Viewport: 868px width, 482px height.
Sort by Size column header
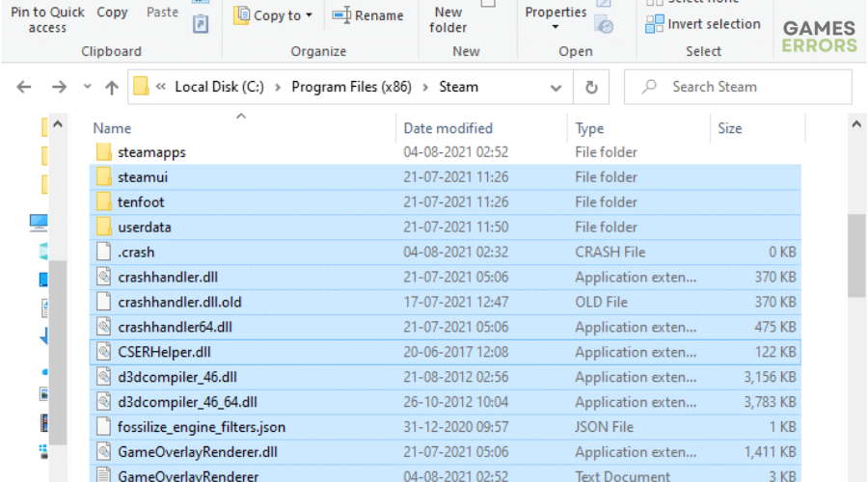click(730, 128)
